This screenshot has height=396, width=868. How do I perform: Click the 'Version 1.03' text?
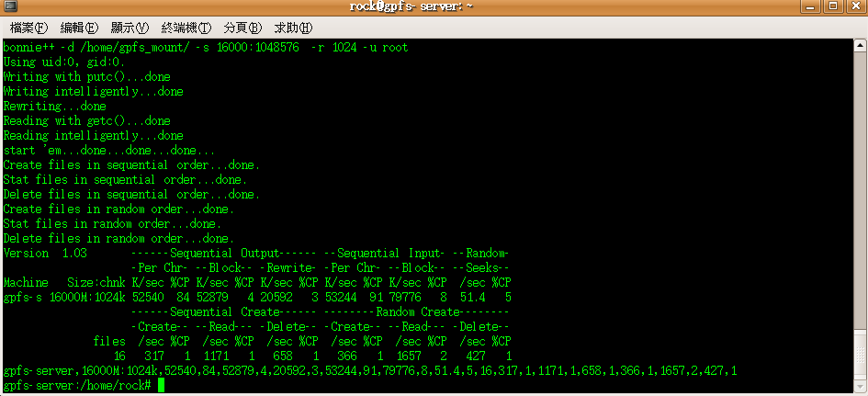(x=45, y=254)
